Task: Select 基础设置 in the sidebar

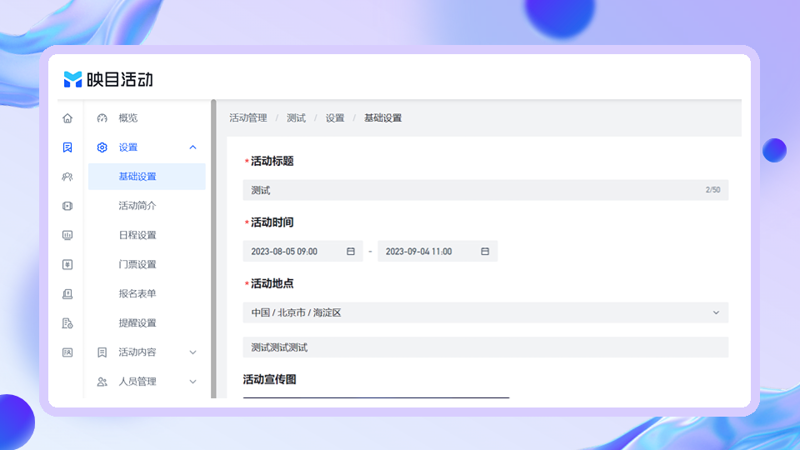Action: [147, 177]
